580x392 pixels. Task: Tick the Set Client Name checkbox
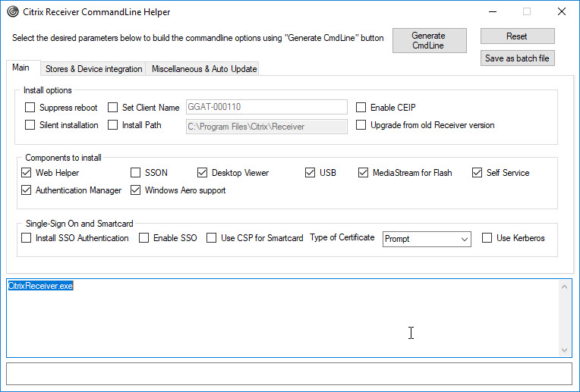click(x=112, y=108)
